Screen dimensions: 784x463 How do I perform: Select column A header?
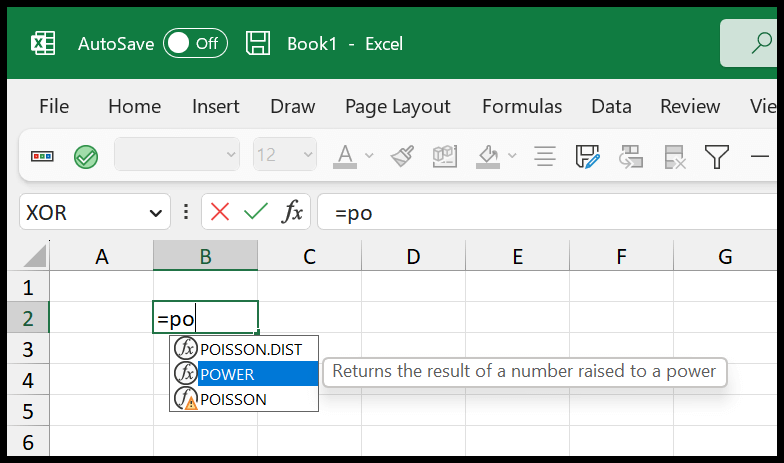102,256
